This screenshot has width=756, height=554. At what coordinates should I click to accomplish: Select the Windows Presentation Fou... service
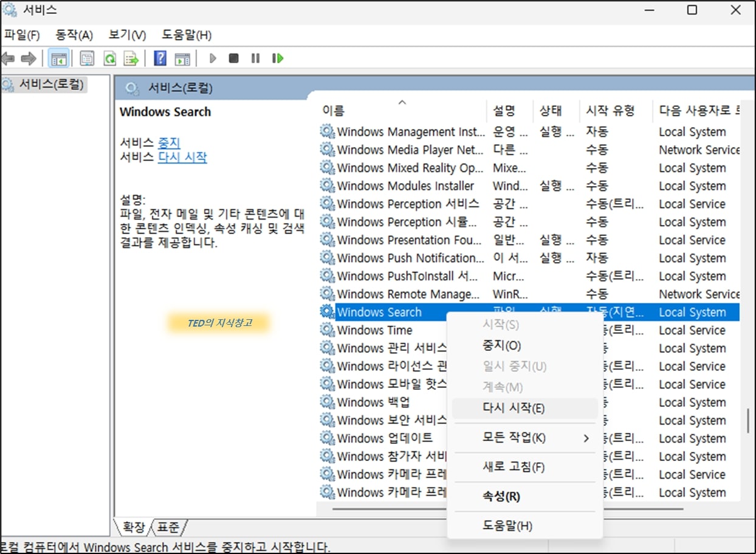click(529, 240)
